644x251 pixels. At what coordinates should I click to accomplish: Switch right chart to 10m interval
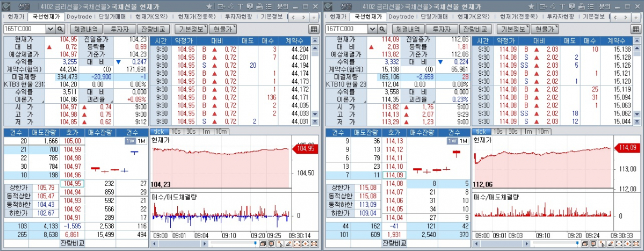pyautogui.click(x=543, y=132)
